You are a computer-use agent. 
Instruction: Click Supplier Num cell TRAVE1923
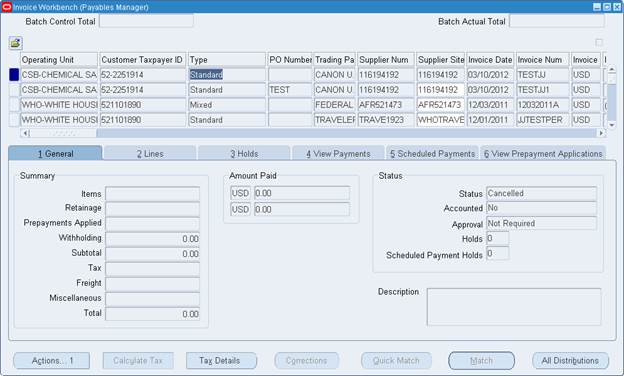[x=386, y=120]
